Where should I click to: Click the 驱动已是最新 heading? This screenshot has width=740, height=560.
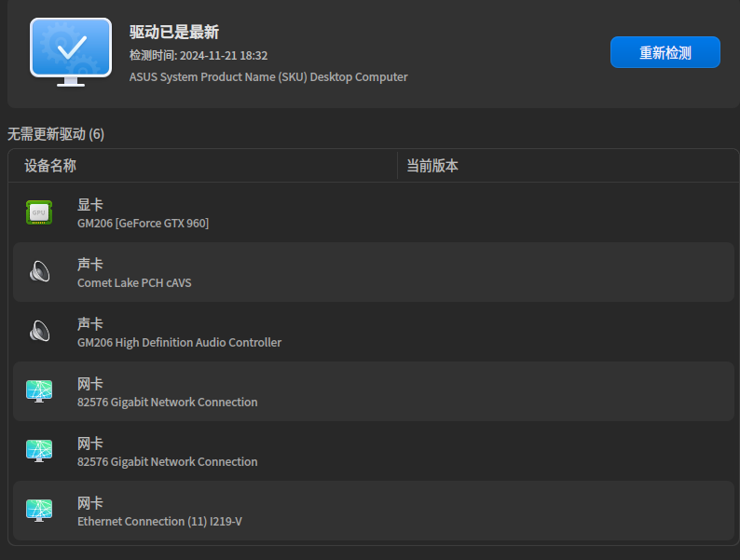click(x=174, y=32)
